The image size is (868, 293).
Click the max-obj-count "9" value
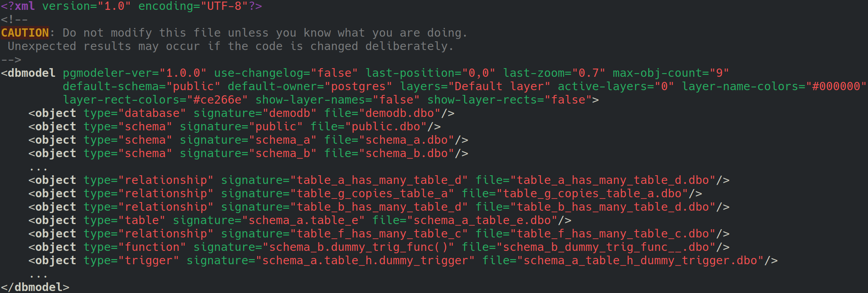(719, 73)
